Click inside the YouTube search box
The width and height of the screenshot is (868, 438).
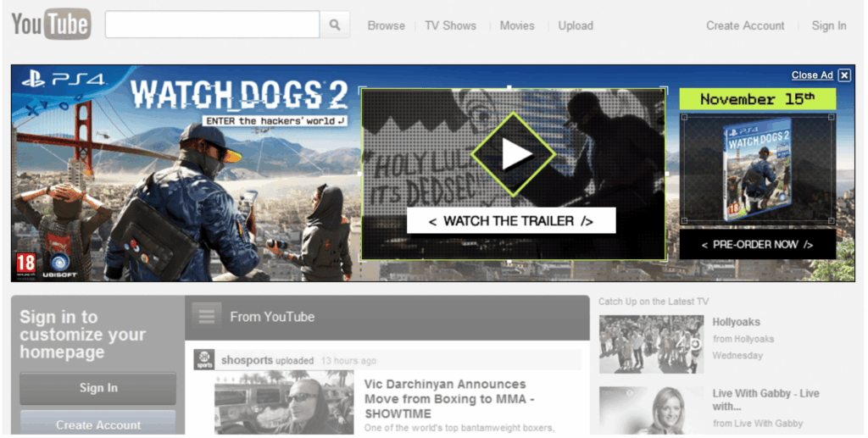[212, 25]
